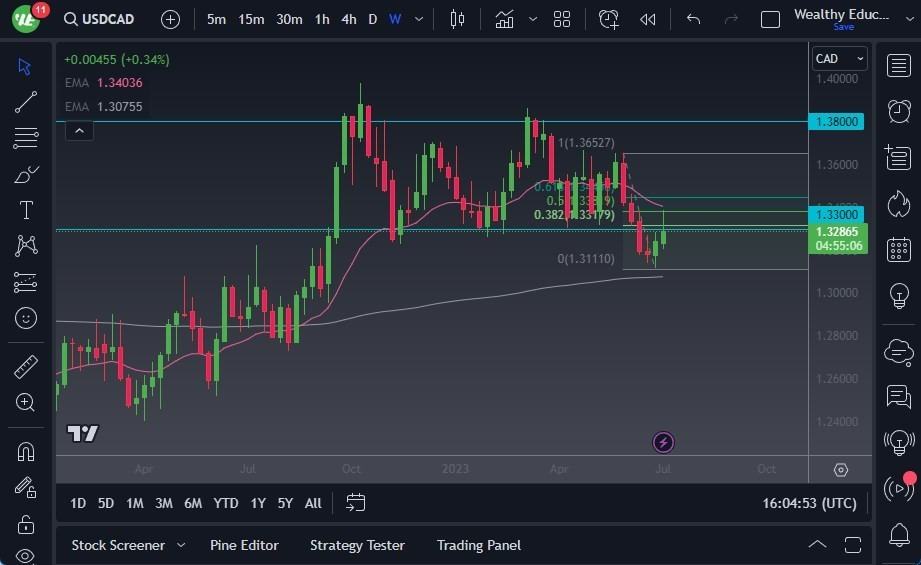Open the chart patterns tool
Viewport: 921px width, 565px height.
click(x=25, y=245)
